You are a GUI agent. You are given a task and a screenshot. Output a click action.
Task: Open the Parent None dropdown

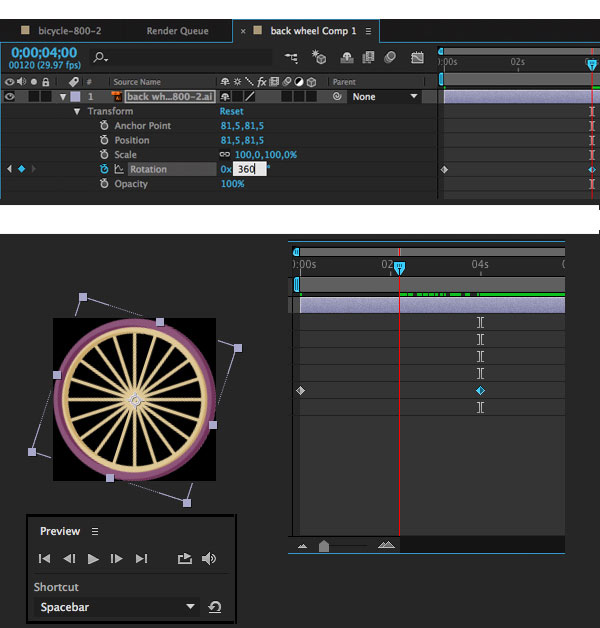pos(384,97)
